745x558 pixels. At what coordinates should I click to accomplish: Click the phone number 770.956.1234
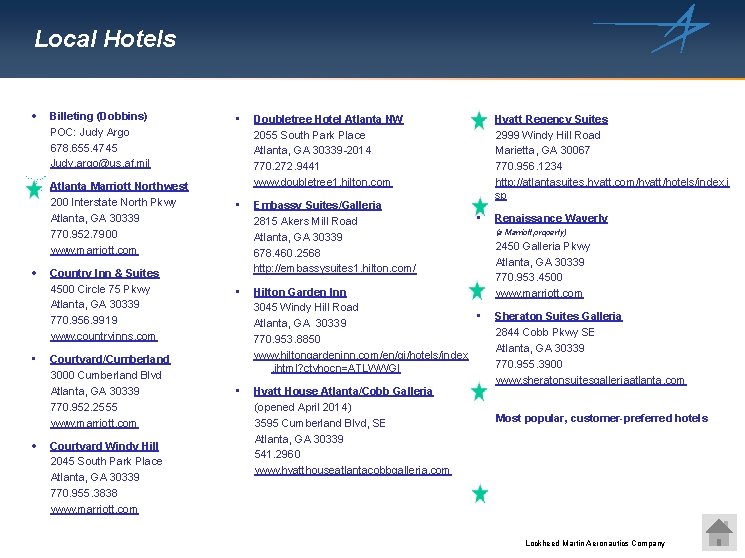529,167
